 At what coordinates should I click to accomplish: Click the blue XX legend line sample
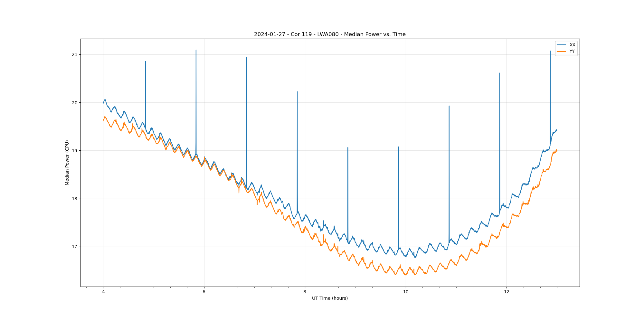562,45
